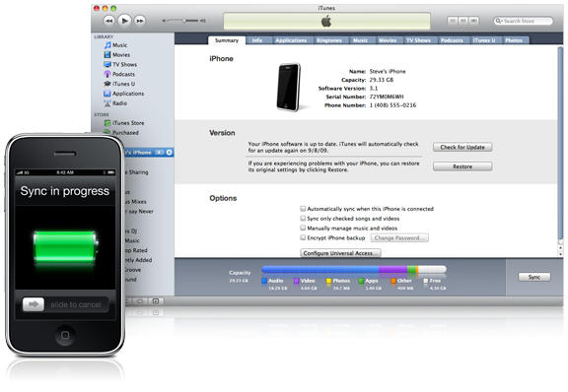Click the orange Other capacity swatch
Image resolution: width=568 pixels, height=392 pixels.
393,281
